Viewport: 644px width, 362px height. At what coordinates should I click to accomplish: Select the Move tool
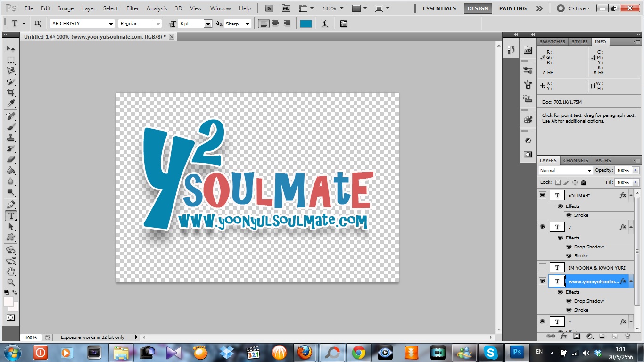11,49
